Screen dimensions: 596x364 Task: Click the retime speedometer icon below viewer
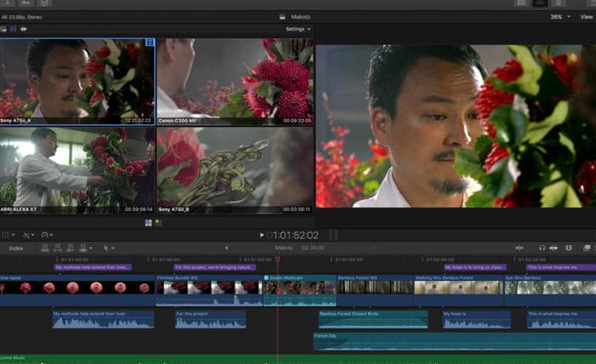46,235
